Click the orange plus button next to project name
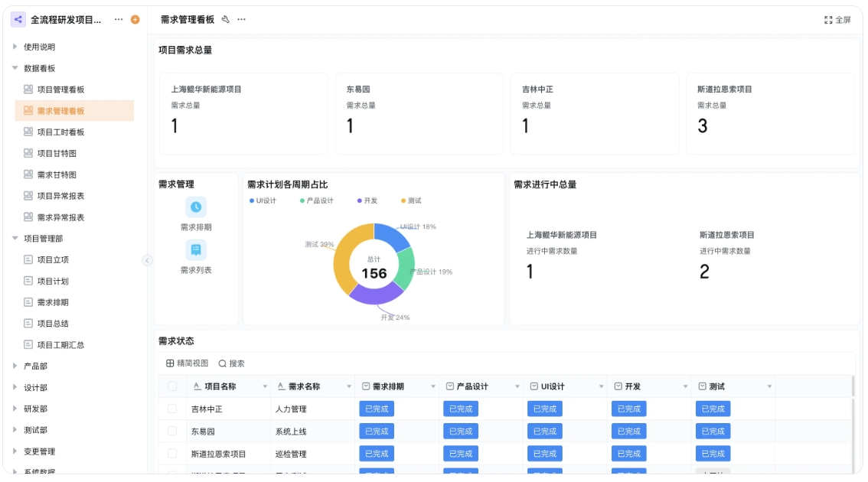868x482 pixels. pos(135,19)
